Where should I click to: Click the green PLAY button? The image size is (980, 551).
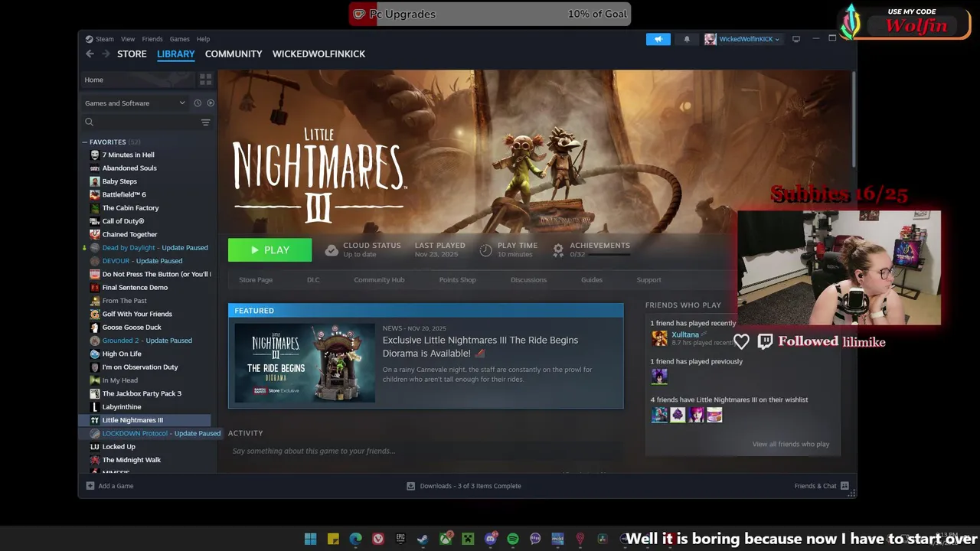coord(269,250)
